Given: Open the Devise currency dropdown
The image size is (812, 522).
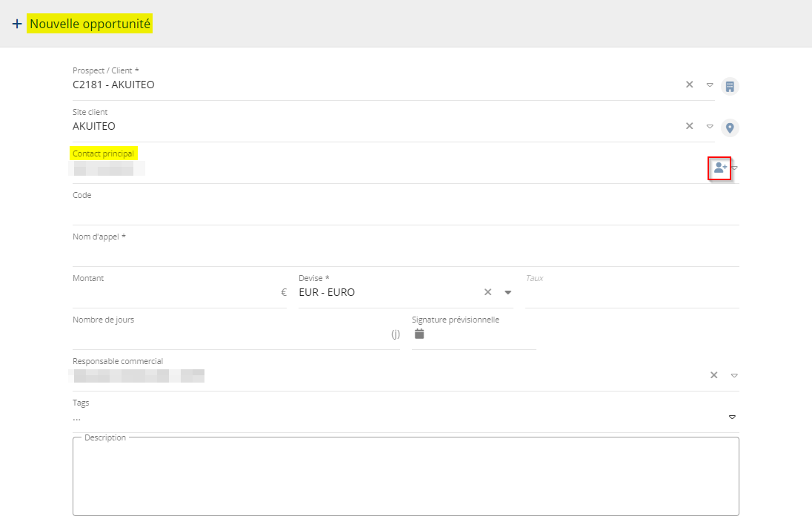Looking at the screenshot, I should point(508,292).
